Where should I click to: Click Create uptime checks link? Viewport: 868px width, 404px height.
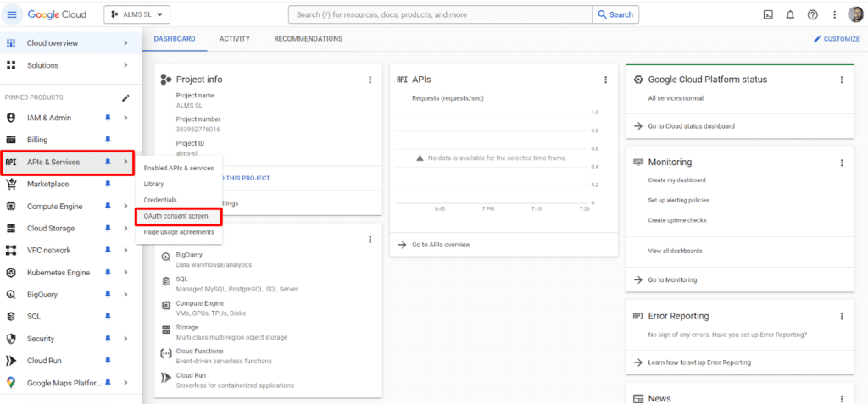pos(677,220)
